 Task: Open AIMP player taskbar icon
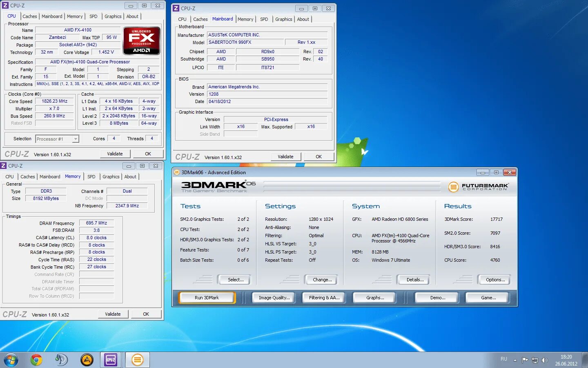(87, 360)
